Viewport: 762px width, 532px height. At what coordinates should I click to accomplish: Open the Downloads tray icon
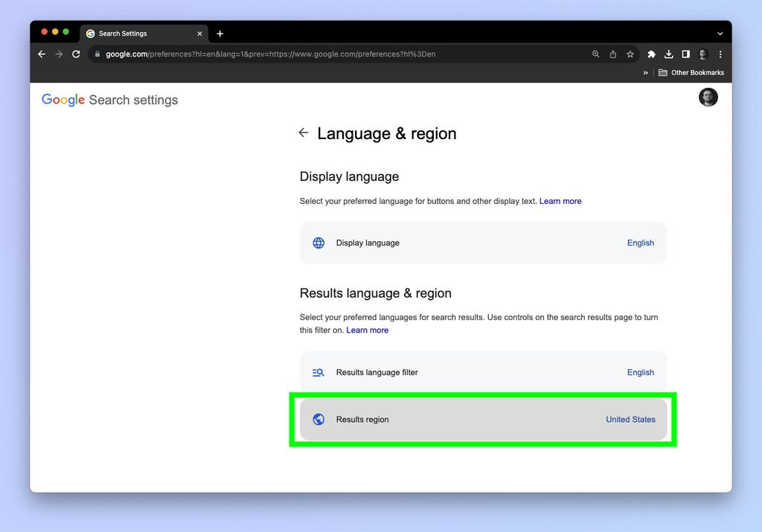668,54
